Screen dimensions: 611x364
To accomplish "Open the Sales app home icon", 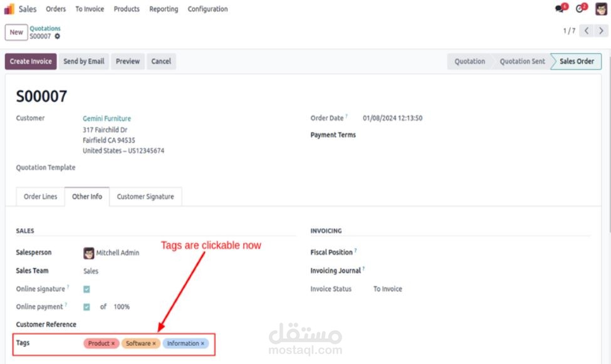I will click(9, 9).
